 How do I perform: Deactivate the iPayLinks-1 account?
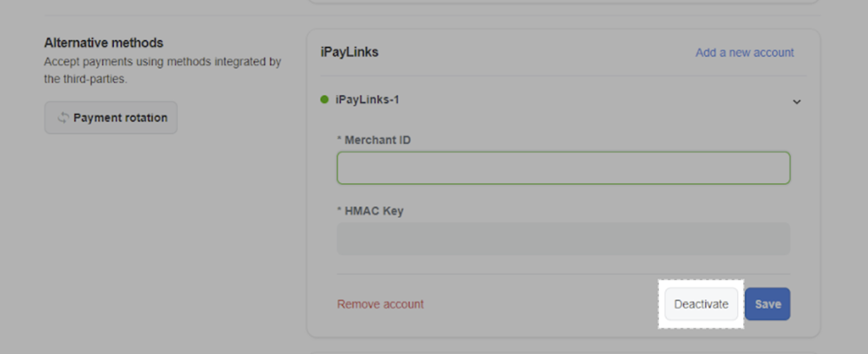point(702,304)
